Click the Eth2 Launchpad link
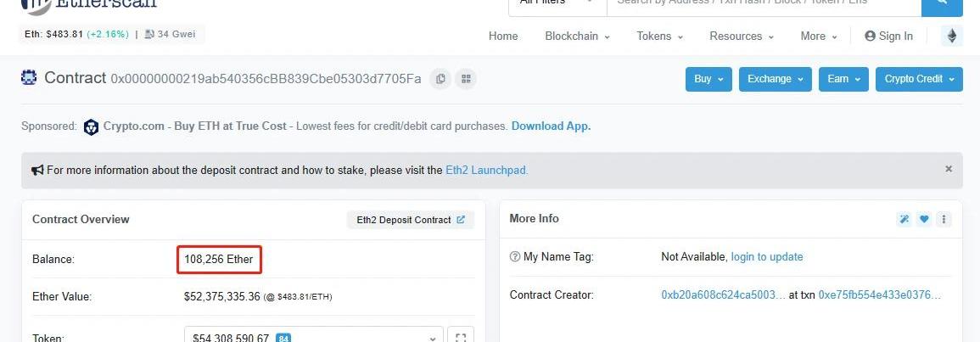Image resolution: width=980 pixels, height=342 pixels. [x=486, y=170]
